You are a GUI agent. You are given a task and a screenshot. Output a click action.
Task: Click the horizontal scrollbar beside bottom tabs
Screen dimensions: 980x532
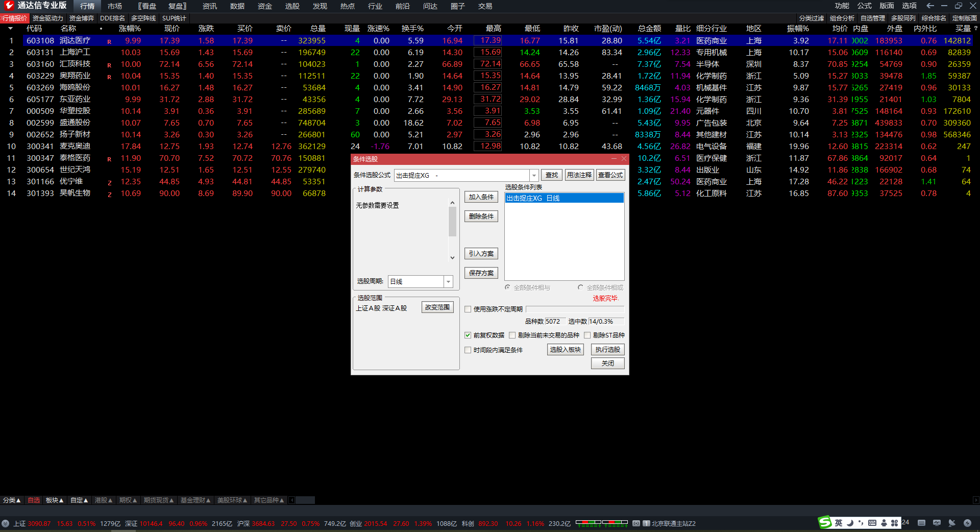[x=305, y=500]
